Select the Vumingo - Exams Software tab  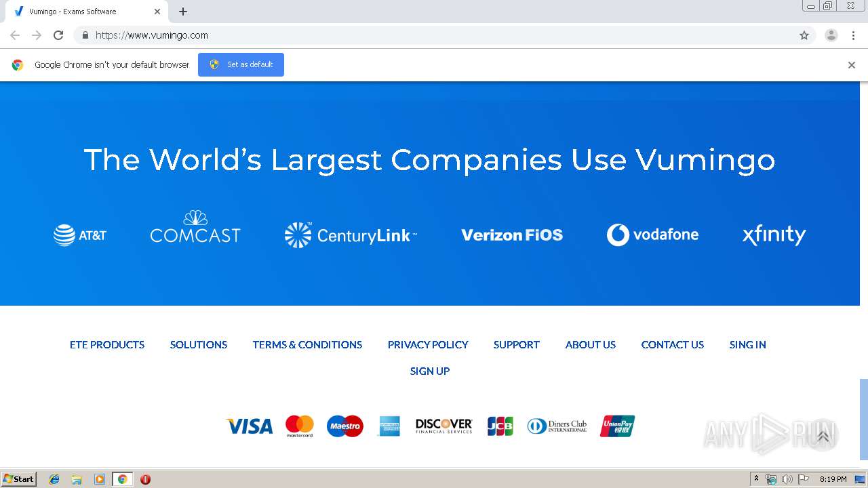[85, 12]
